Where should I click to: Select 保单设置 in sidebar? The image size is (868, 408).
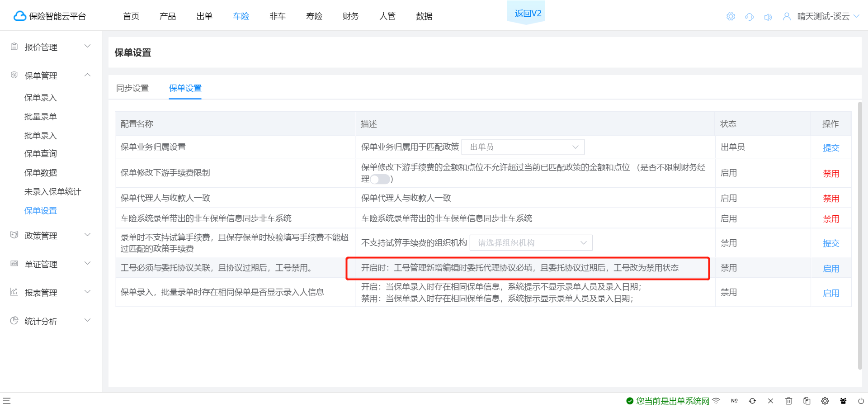[41, 211]
